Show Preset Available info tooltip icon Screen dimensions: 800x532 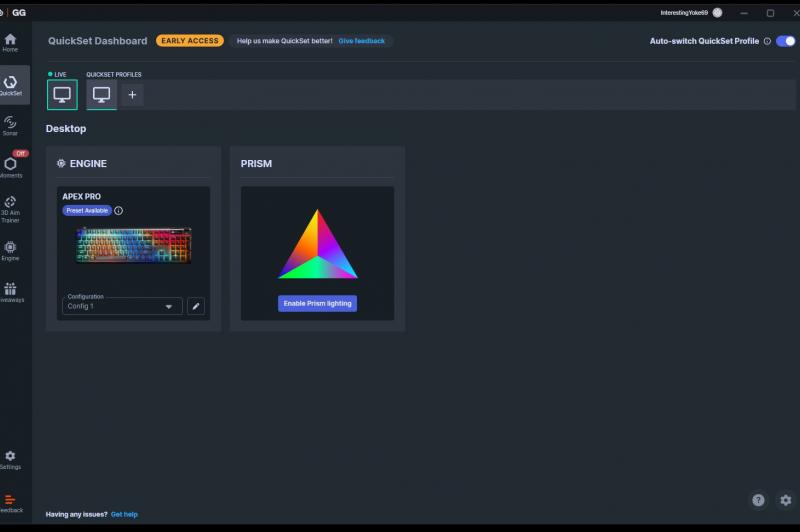118,211
